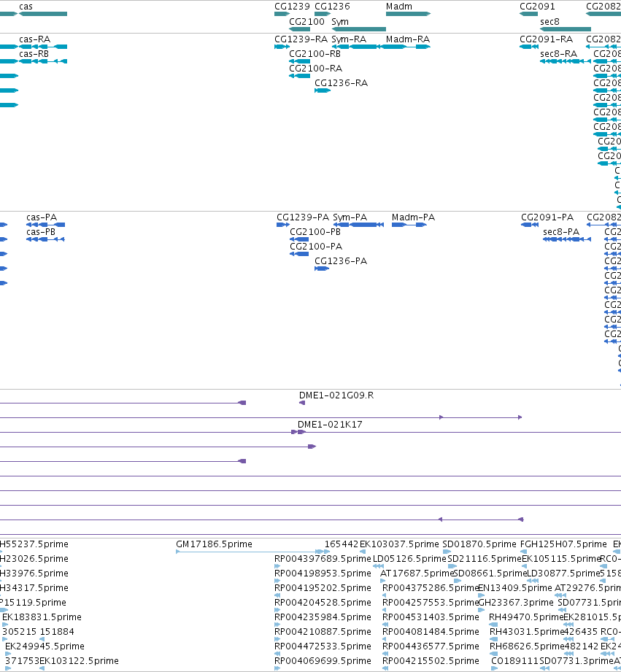The image size is (621, 672).
Task: Open the DME1-021G09.R BAC end label
Action: (x=336, y=395)
